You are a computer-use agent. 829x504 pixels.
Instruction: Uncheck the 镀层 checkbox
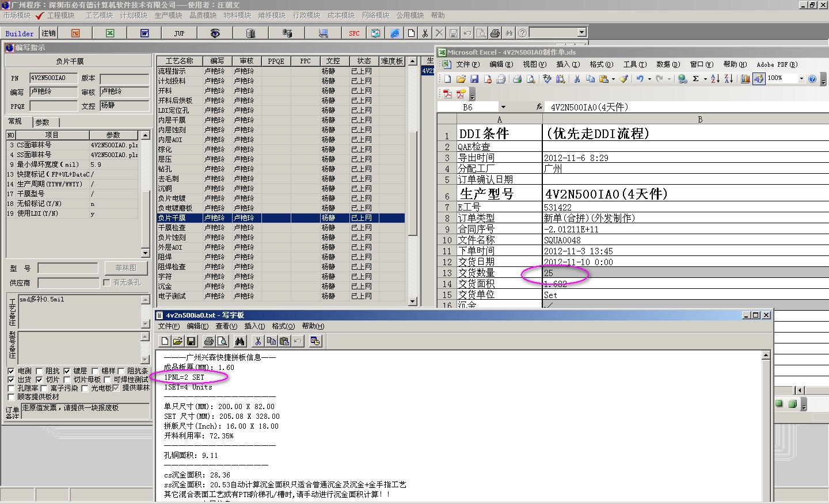[x=67, y=371]
